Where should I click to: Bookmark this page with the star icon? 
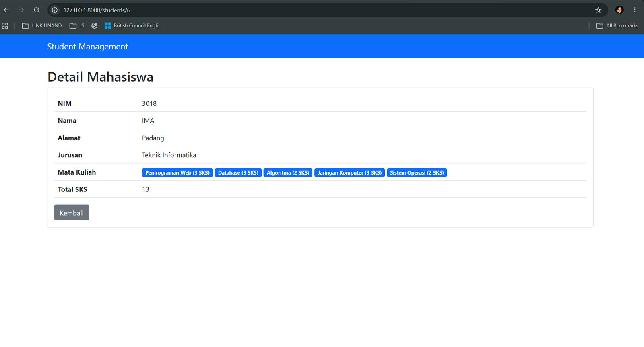coord(598,10)
